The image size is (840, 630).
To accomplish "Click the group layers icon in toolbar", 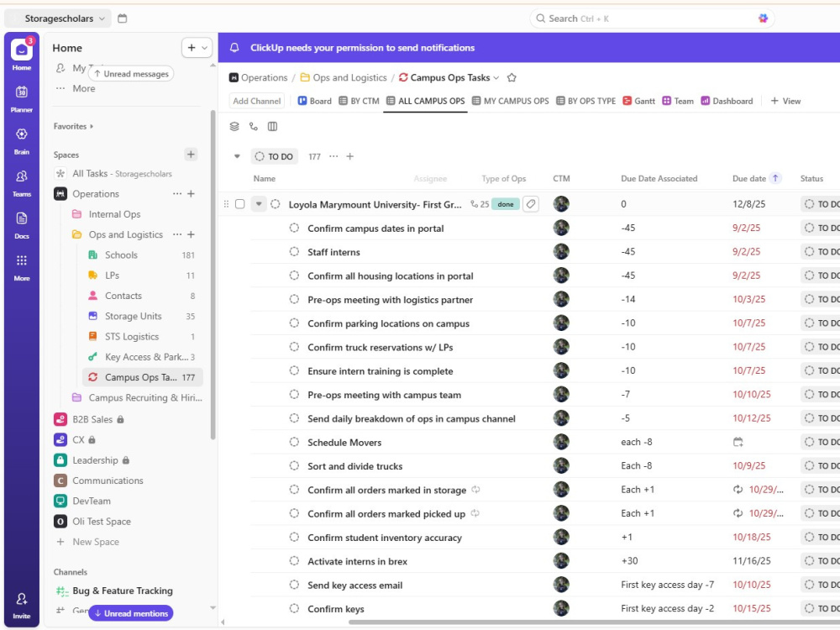I will coord(234,127).
